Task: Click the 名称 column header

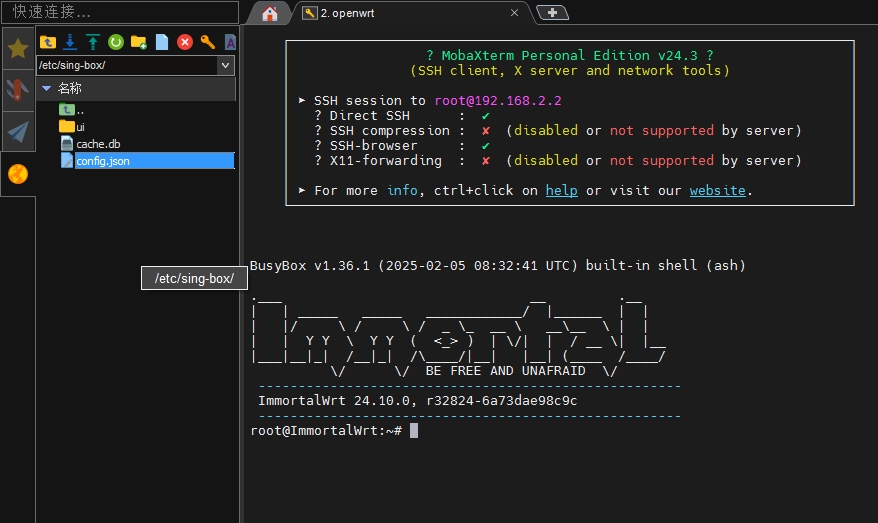Action: point(69,88)
